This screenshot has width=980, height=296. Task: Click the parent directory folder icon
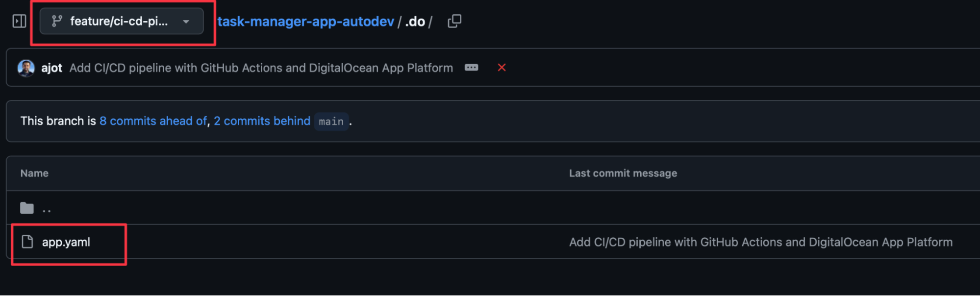click(27, 208)
